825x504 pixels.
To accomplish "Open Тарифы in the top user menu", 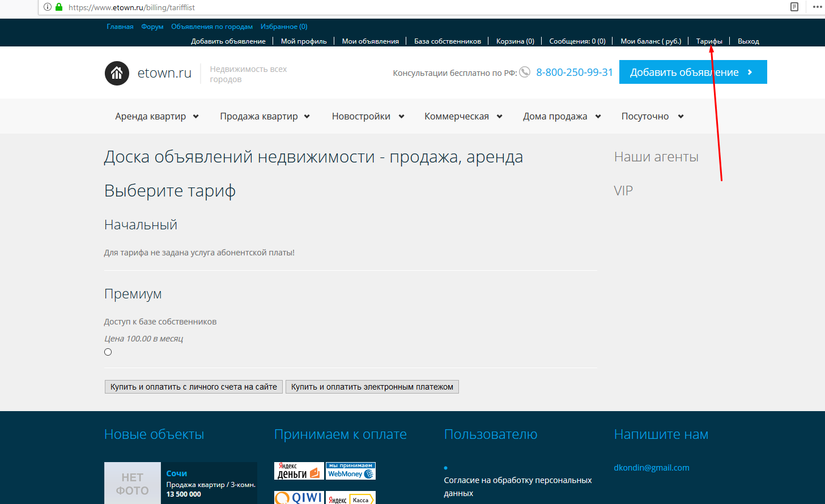I will tap(709, 41).
